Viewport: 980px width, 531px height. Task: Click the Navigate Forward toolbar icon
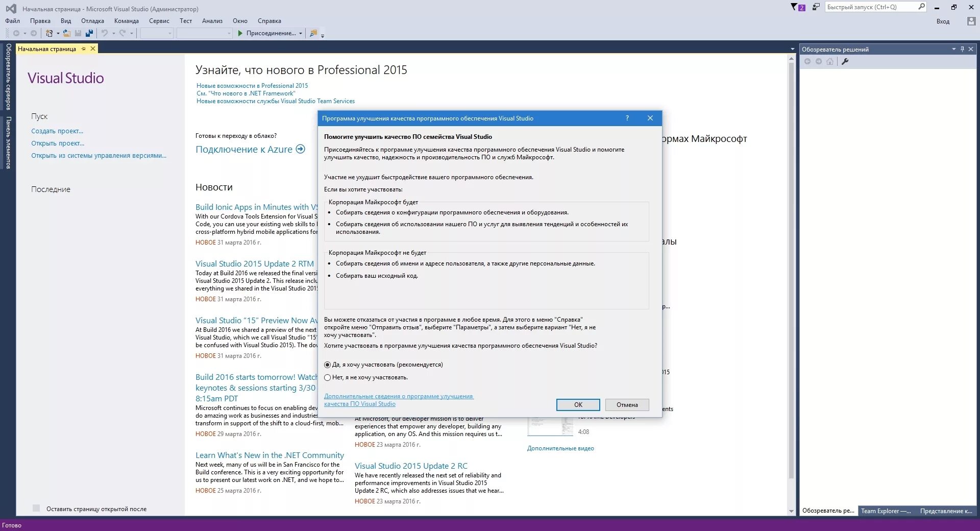pyautogui.click(x=34, y=33)
